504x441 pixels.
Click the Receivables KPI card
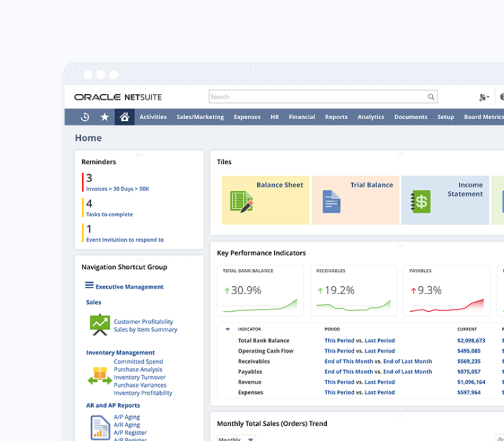click(354, 291)
